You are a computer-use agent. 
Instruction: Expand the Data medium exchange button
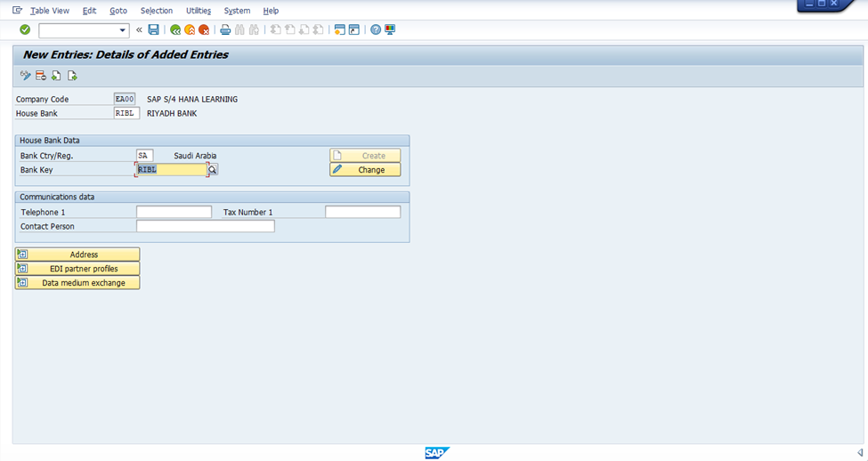77,283
